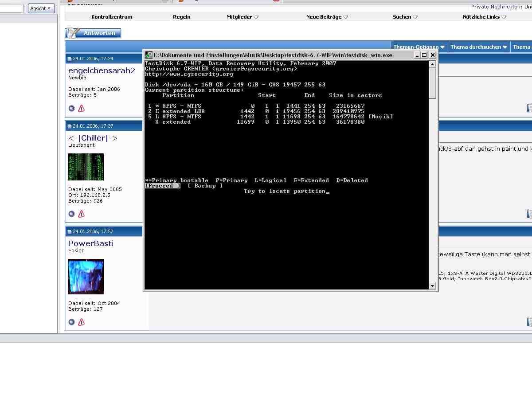Click <-|Chiller|->'s matrix avatar image
532x399 pixels.
click(x=86, y=167)
